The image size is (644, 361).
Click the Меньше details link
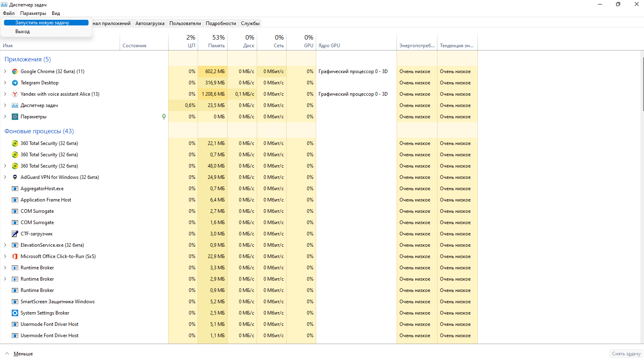(23, 354)
